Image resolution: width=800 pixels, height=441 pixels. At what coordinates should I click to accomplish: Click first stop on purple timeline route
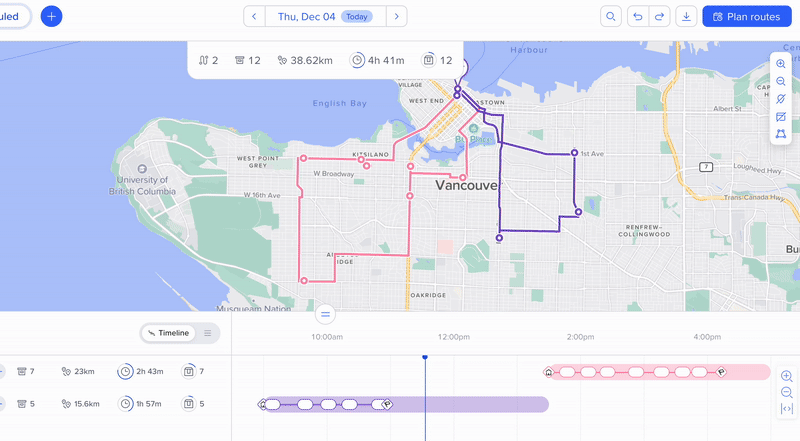coord(273,405)
